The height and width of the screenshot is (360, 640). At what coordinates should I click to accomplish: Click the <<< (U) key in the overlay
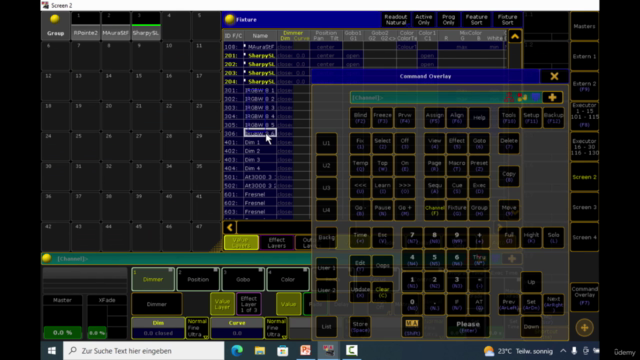(x=360, y=188)
